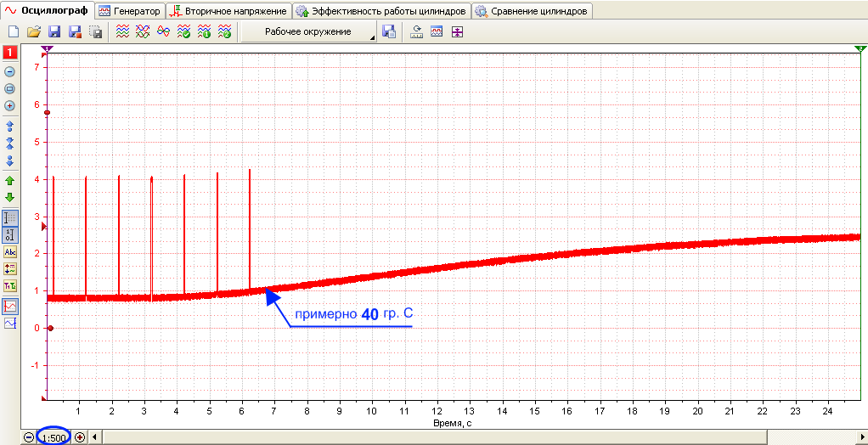This screenshot has width=868, height=445.
Task: Click vertical zoom in plus icon
Action: pos(10,105)
